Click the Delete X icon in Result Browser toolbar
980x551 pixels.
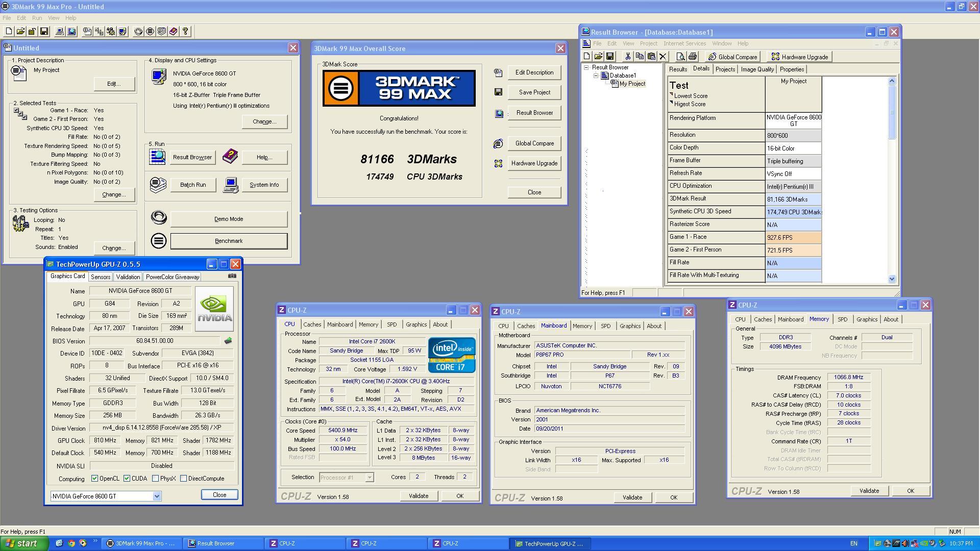pos(663,57)
